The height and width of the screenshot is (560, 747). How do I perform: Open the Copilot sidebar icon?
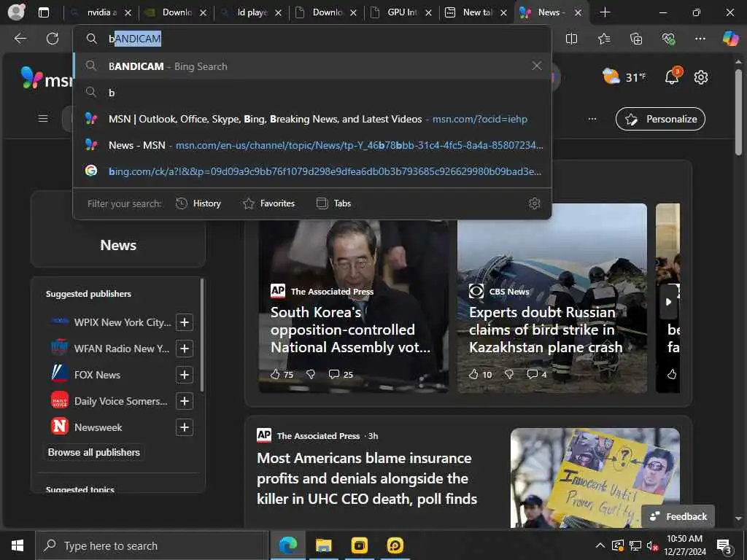pos(730,39)
